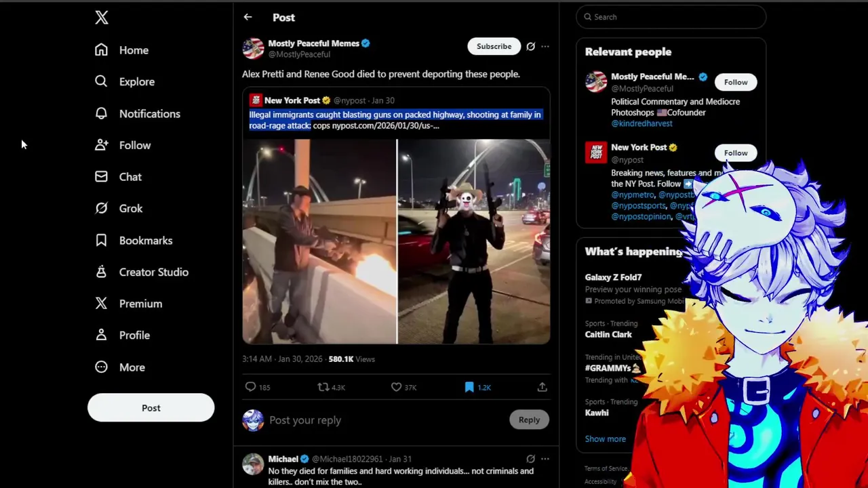Open the left image of the quoted post
Viewport: 868px width, 488px height.
319,242
